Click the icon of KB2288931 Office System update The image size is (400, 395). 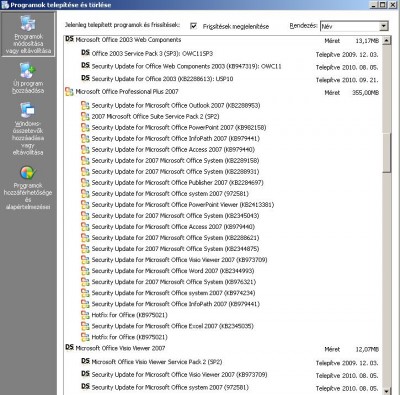(85, 171)
